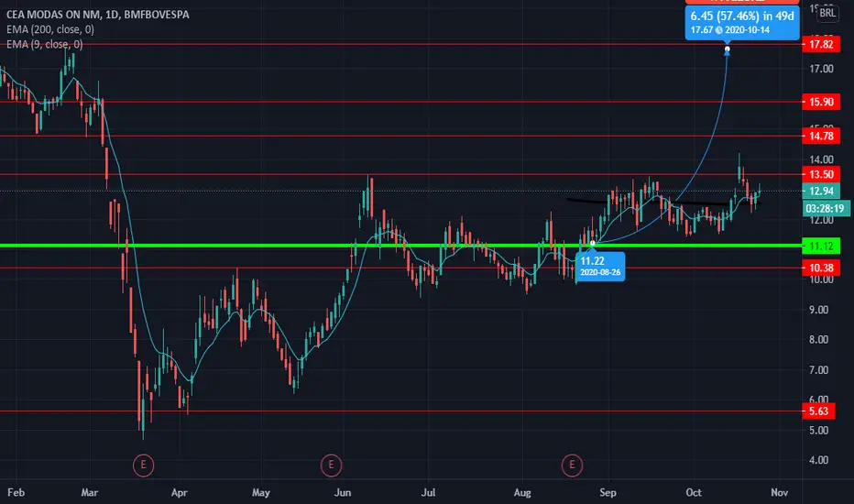Image resolution: width=854 pixels, height=504 pixels.
Task: Click the 8.00 price scale value
Action: pos(818,340)
